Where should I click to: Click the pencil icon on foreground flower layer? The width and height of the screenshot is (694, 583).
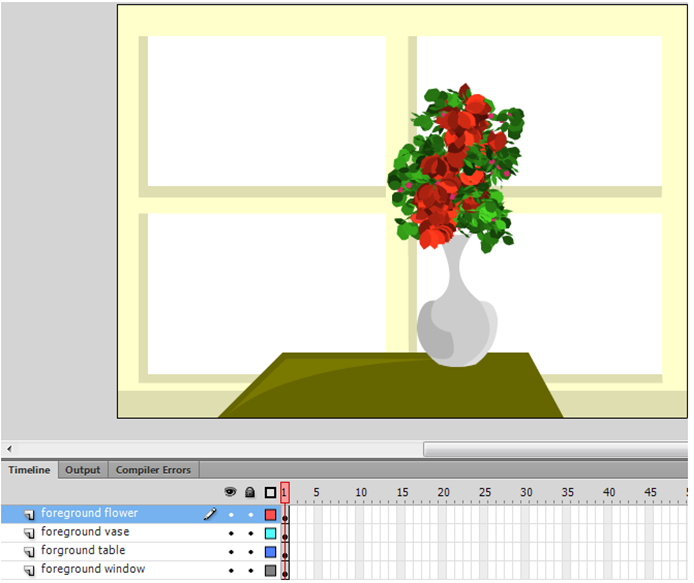coord(210,514)
